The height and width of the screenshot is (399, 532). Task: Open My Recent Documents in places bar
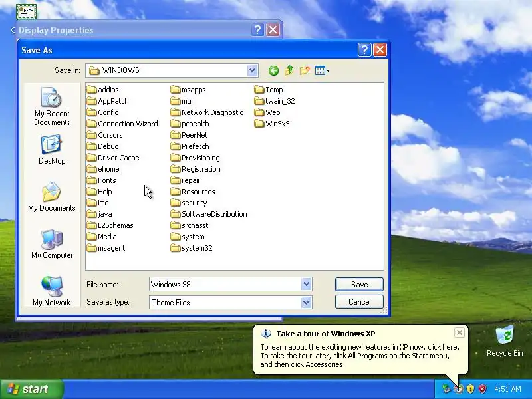[52, 106]
